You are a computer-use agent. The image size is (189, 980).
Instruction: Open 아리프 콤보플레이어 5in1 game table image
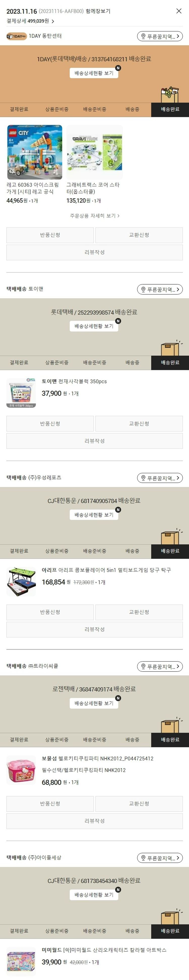point(21,581)
